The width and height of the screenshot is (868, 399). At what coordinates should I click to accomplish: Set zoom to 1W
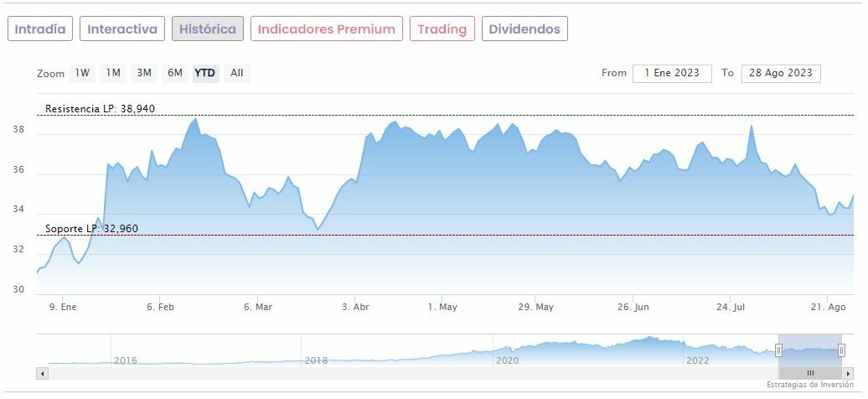click(x=82, y=73)
